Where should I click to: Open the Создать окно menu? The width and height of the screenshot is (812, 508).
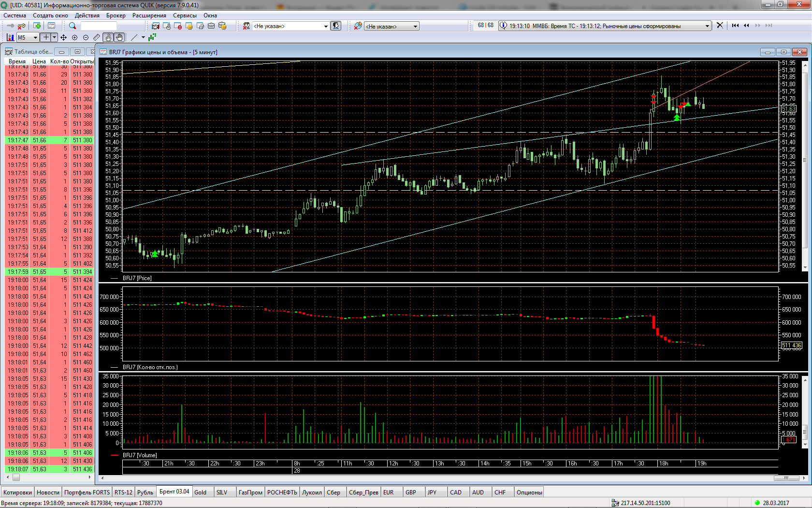(50, 15)
